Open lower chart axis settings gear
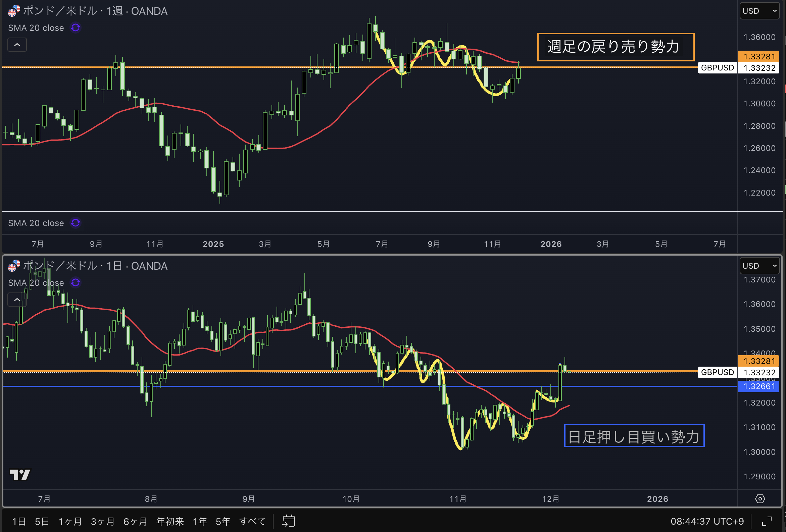Screen dimensions: 786x532 (760, 498)
